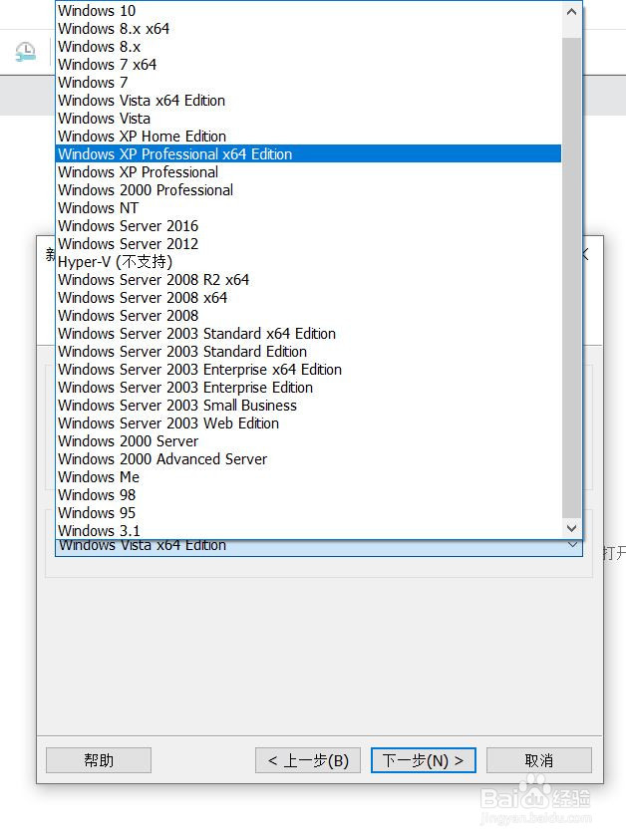Choose Windows Server 2003 Small Business
626x840 pixels.
point(309,405)
